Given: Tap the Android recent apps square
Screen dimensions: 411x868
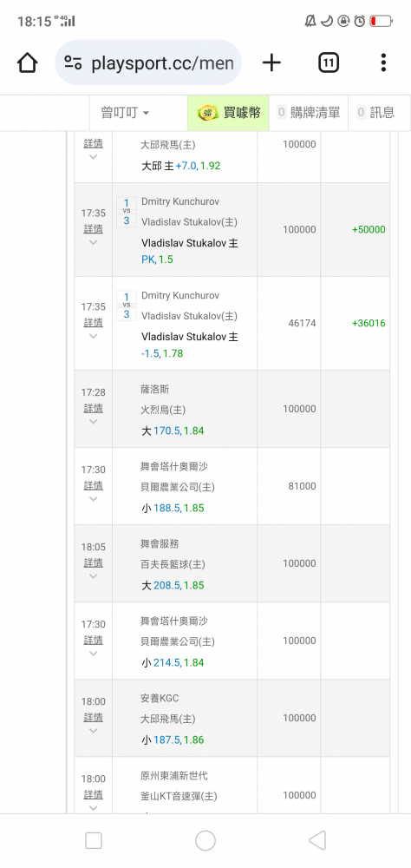Looking at the screenshot, I should pos(94,840).
